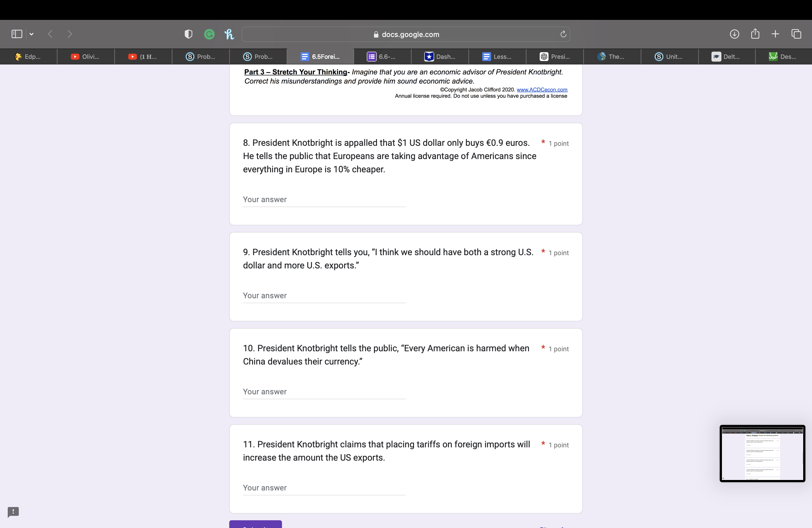
Task: Open the privacy shield icon
Action: pos(188,34)
